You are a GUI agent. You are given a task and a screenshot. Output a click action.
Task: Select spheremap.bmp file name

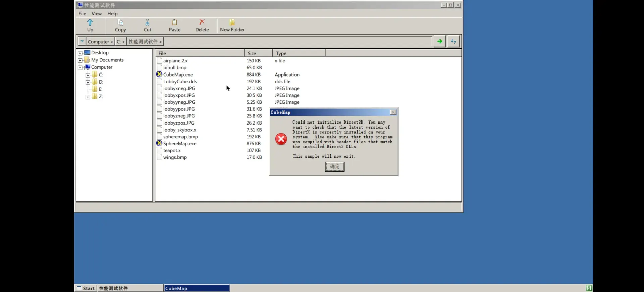180,137
